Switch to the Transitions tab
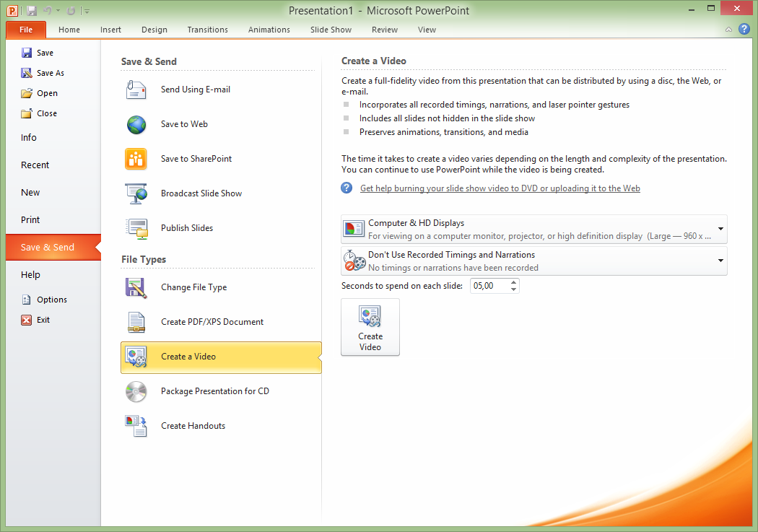Viewport: 758px width, 532px height. pos(207,30)
